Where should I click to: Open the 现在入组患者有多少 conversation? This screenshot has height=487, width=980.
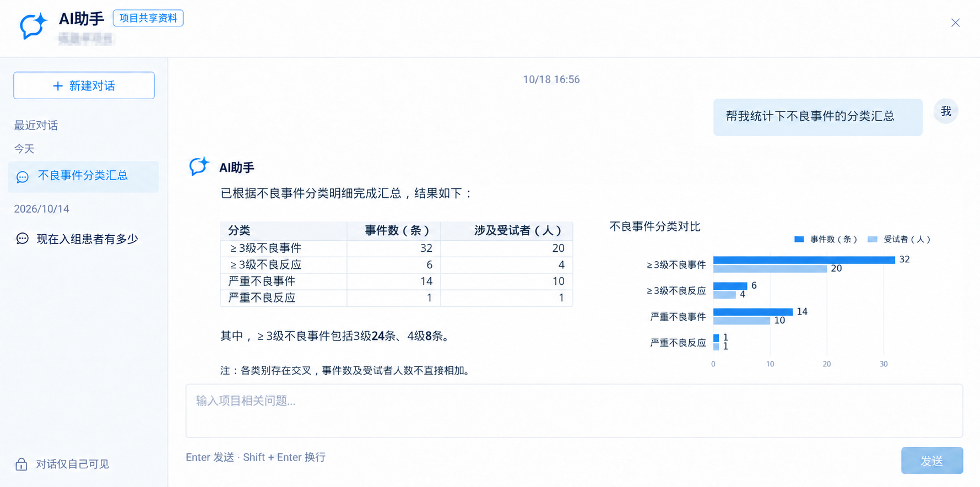coord(83,239)
